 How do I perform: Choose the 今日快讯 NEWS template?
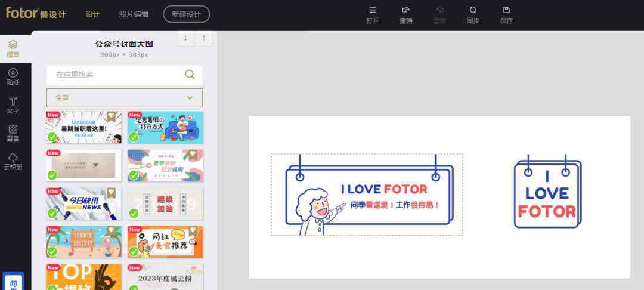84,203
